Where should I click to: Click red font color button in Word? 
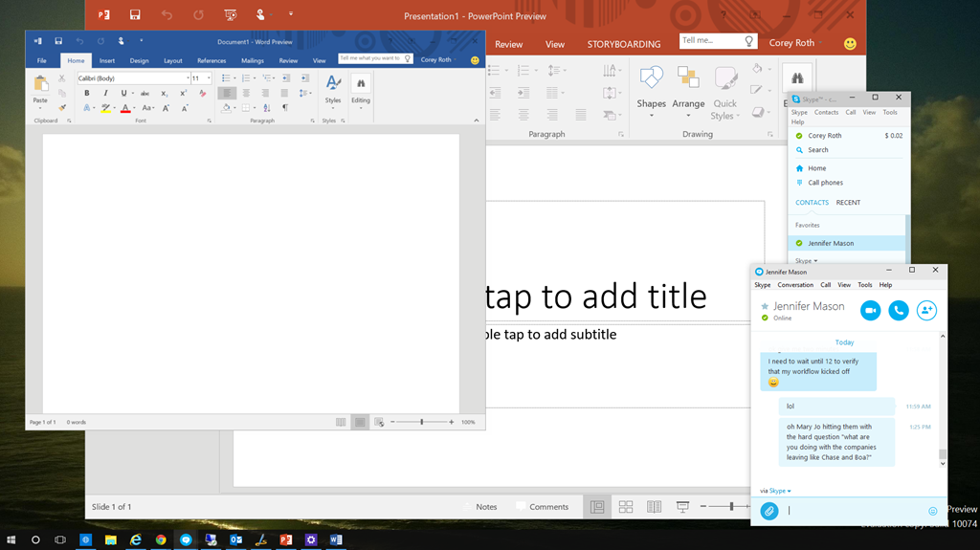tap(125, 108)
